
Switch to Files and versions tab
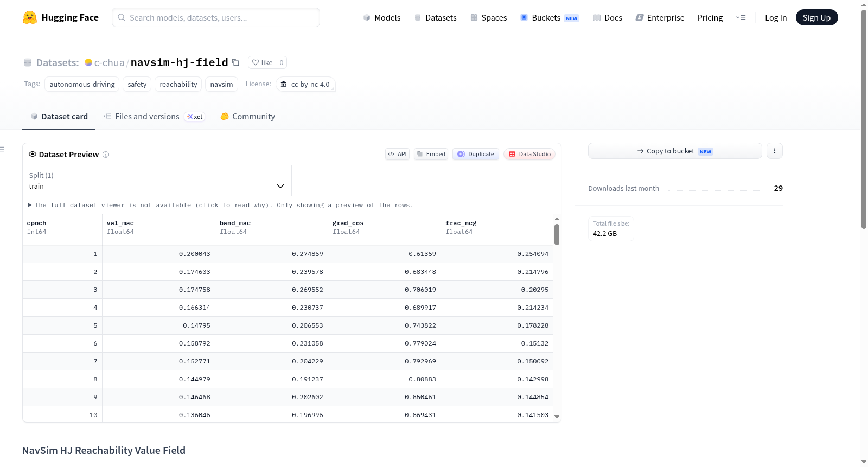pyautogui.click(x=154, y=117)
